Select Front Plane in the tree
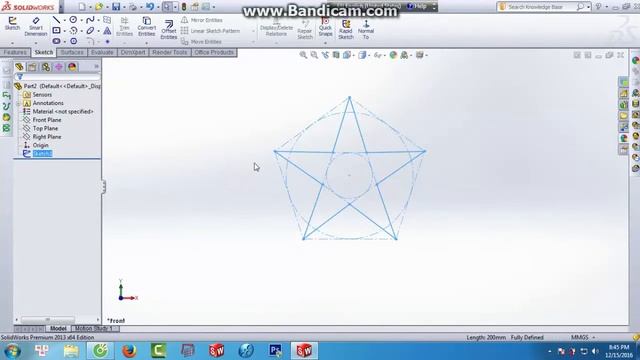This screenshot has height=360, width=640. click(47, 120)
